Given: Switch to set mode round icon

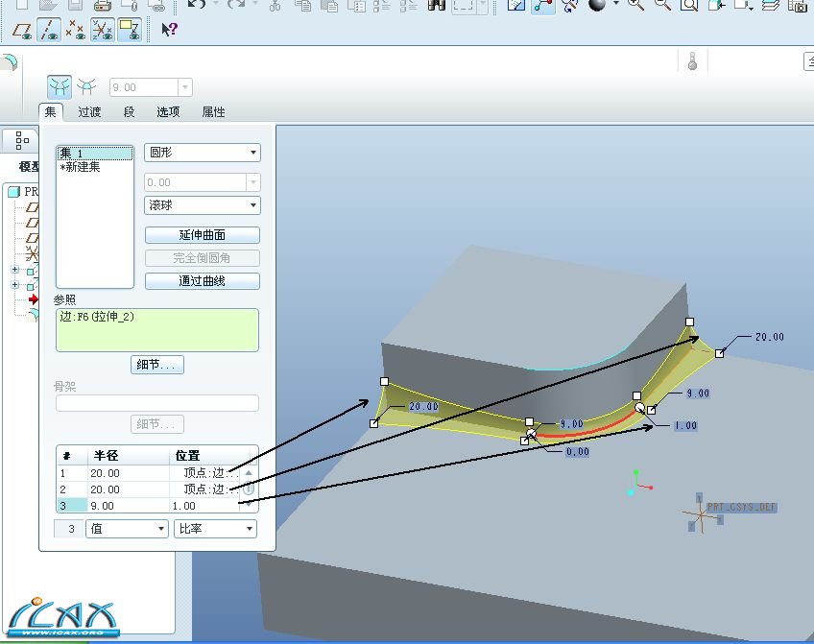Looking at the screenshot, I should [60, 87].
